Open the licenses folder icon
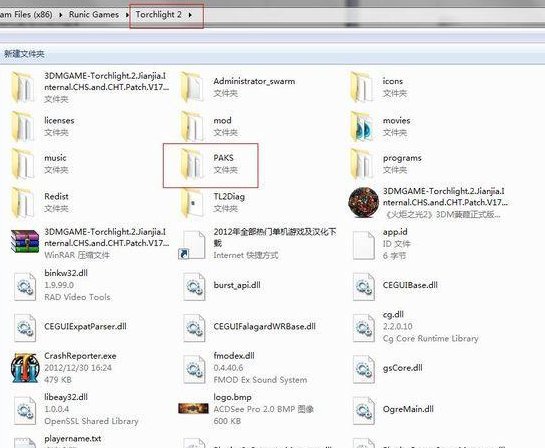The image size is (545, 448). pyautogui.click(x=23, y=126)
